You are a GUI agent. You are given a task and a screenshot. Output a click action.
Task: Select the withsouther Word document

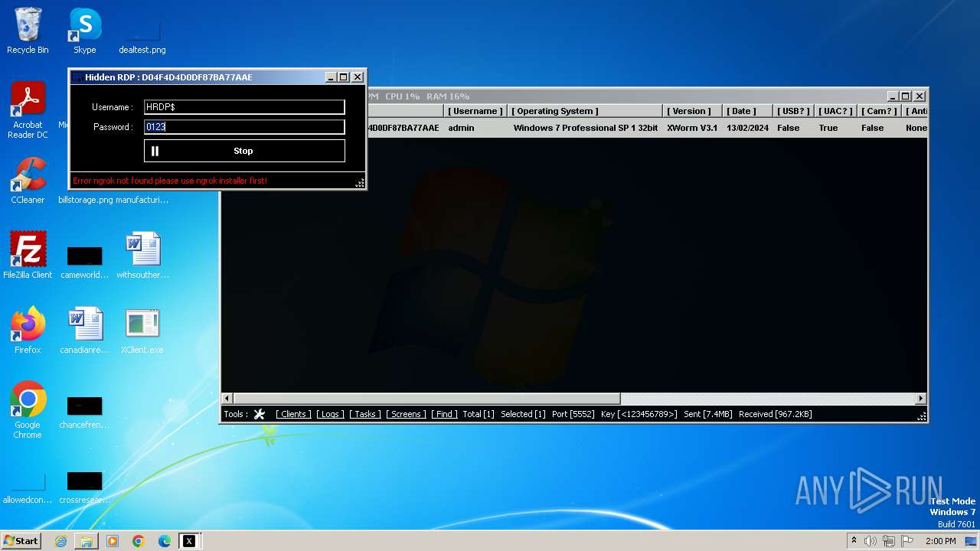click(143, 256)
